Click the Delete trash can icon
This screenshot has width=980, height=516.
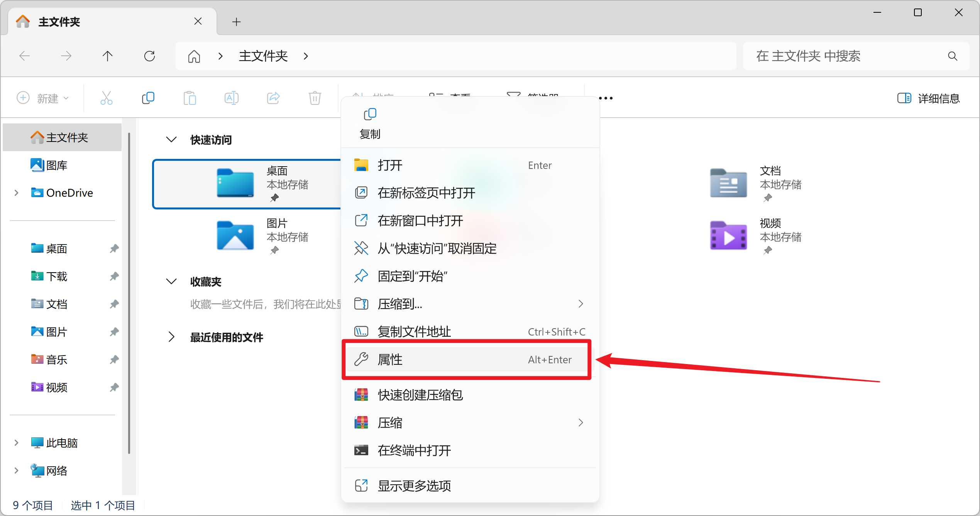315,98
